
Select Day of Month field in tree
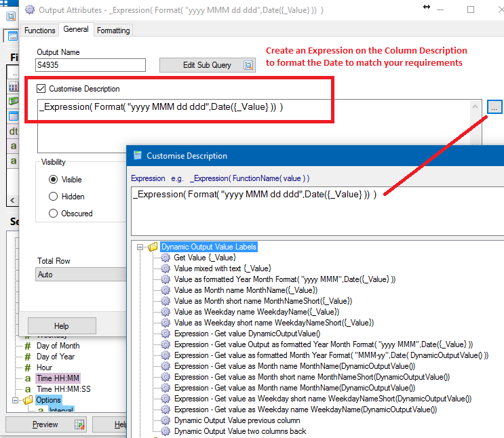(x=58, y=346)
